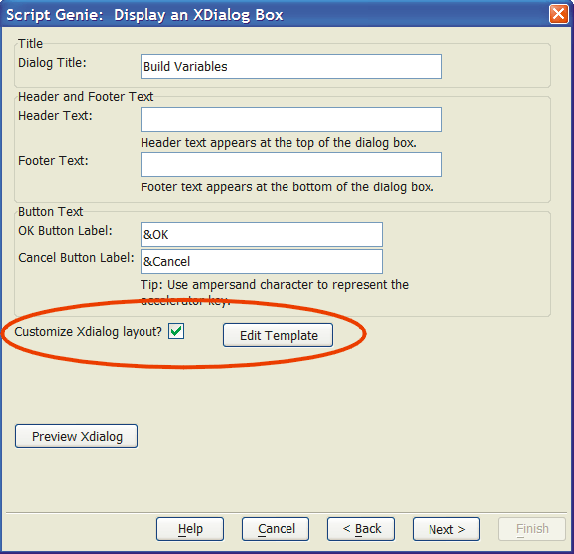Click the greyed-out Finish button

532,529
